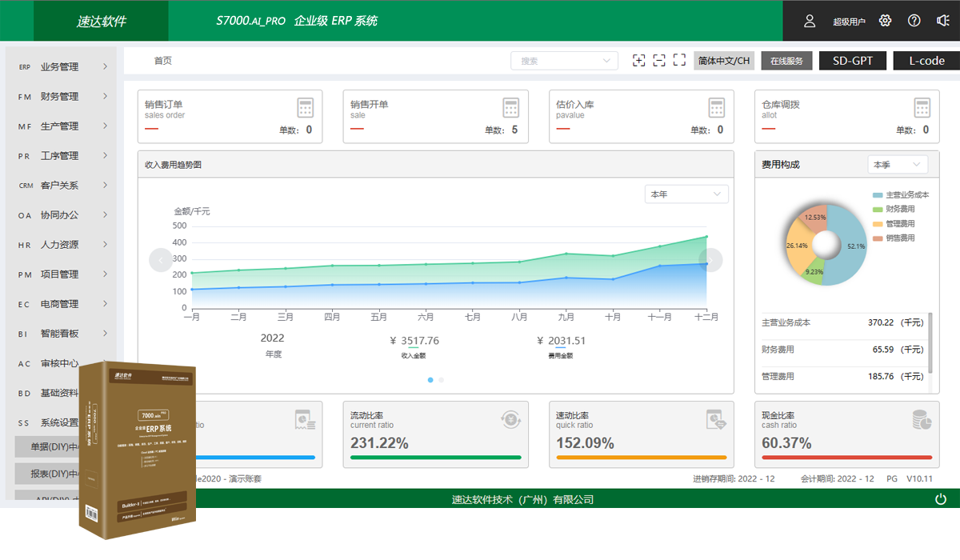Toggle 主营业务成本 legend item
The height and width of the screenshot is (560, 960).
(x=901, y=195)
